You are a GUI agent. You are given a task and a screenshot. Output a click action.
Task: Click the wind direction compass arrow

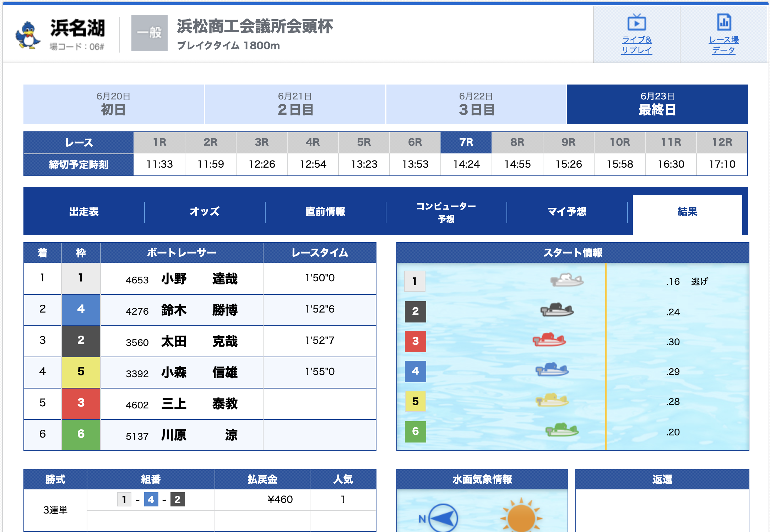click(443, 518)
